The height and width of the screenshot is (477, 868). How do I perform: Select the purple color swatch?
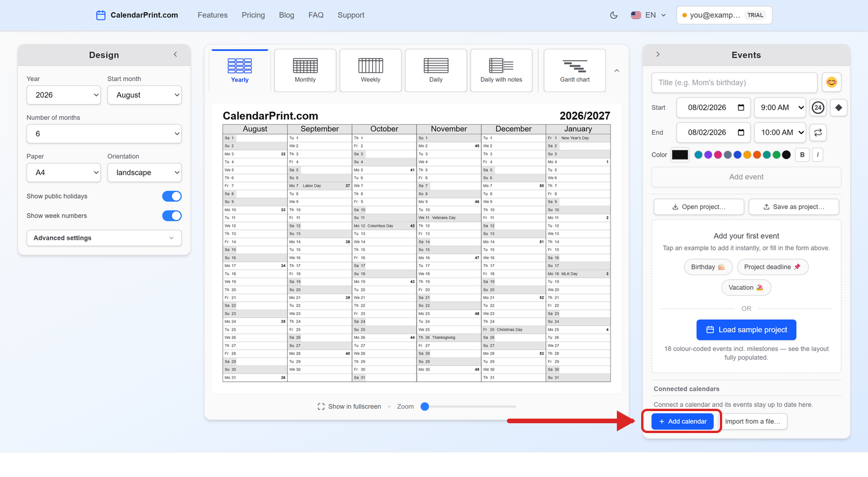pyautogui.click(x=708, y=154)
